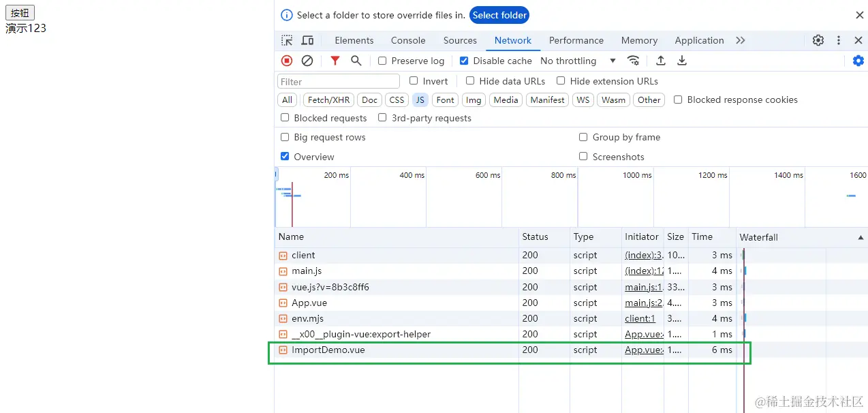Viewport: 868px width, 413px height.
Task: Focus the Filter text field
Action: 339,81
